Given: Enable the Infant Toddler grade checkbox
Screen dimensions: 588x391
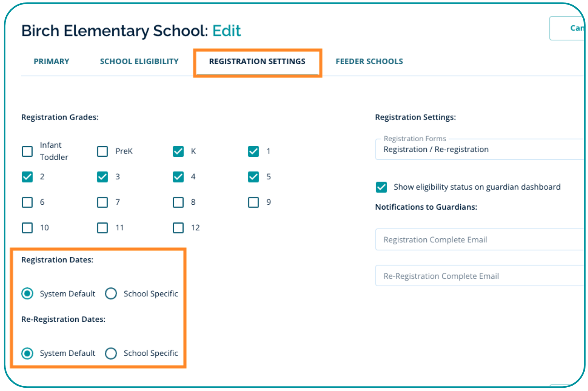Looking at the screenshot, I should pos(27,151).
